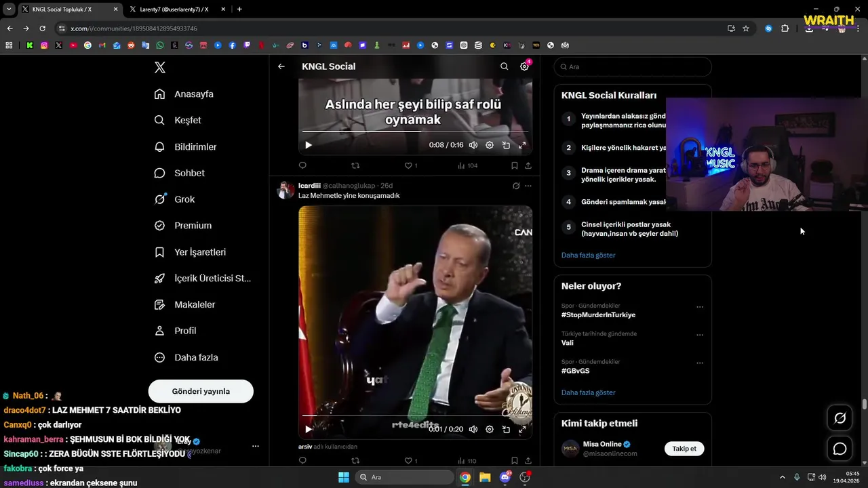Make the Erdoğan video fullscreen
Image resolution: width=868 pixels, height=488 pixels.
pyautogui.click(x=522, y=429)
